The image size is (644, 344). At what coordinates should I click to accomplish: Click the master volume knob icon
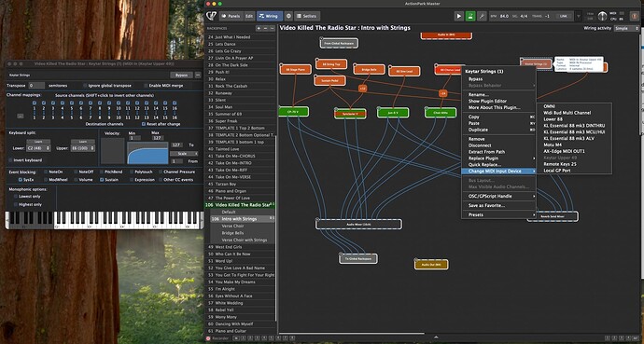(602, 16)
